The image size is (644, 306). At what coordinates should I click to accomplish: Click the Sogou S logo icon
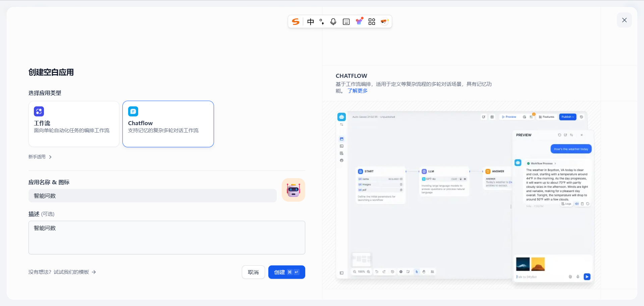click(x=296, y=22)
